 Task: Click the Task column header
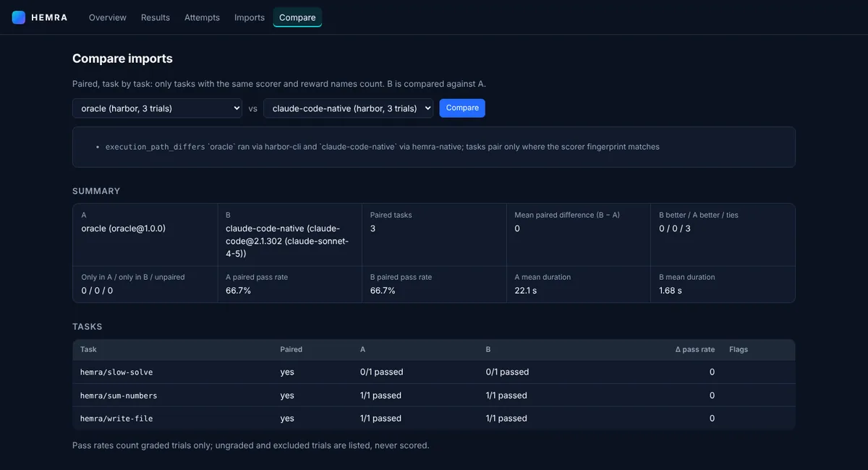click(88, 349)
